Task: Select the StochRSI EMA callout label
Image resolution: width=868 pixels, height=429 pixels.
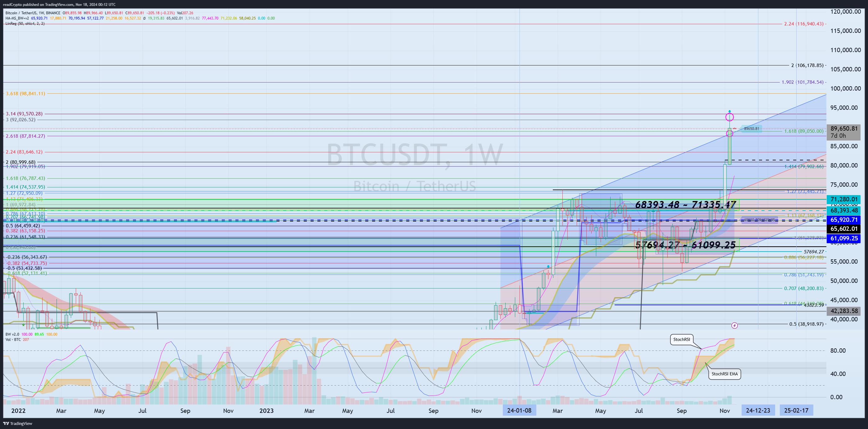Action: (725, 374)
